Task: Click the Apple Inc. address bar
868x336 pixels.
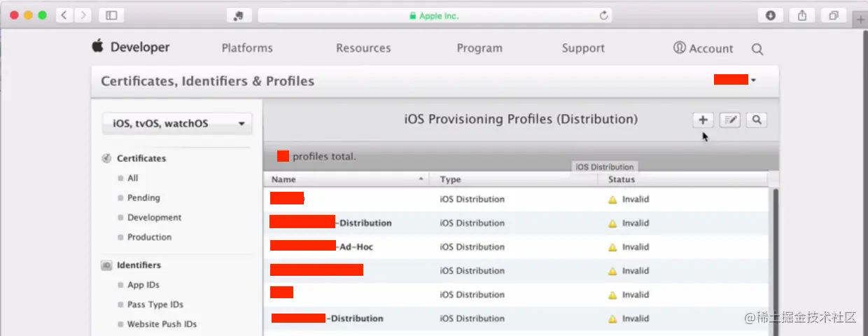Action: pyautogui.click(x=435, y=15)
